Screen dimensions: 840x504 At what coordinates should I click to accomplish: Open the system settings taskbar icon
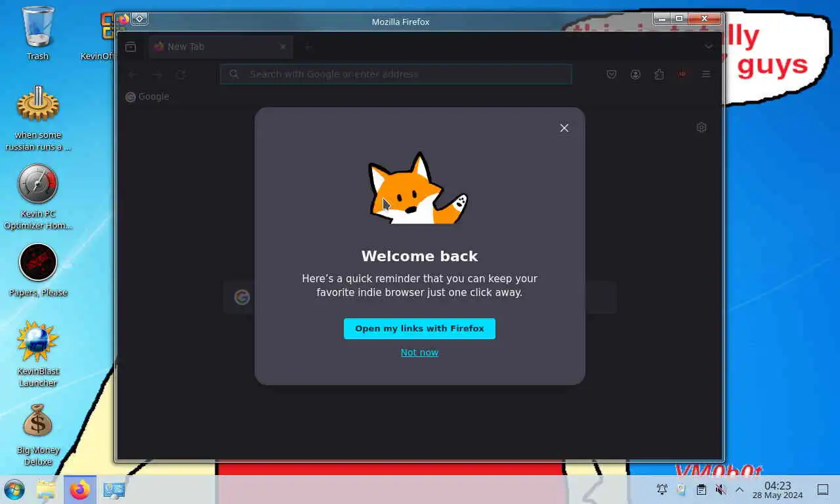point(114,490)
